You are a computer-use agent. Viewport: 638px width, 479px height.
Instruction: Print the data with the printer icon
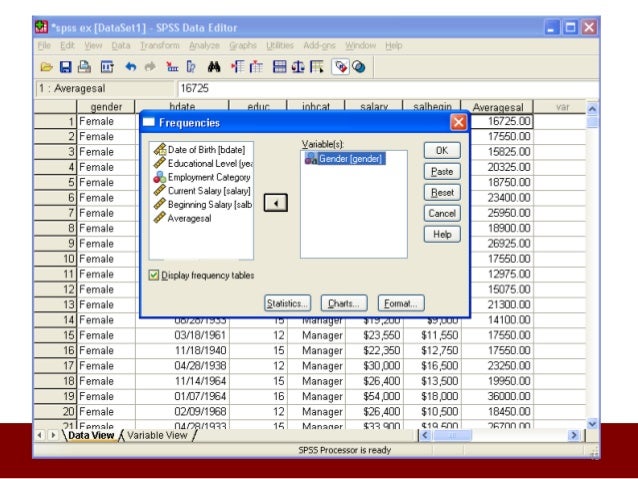[84, 67]
